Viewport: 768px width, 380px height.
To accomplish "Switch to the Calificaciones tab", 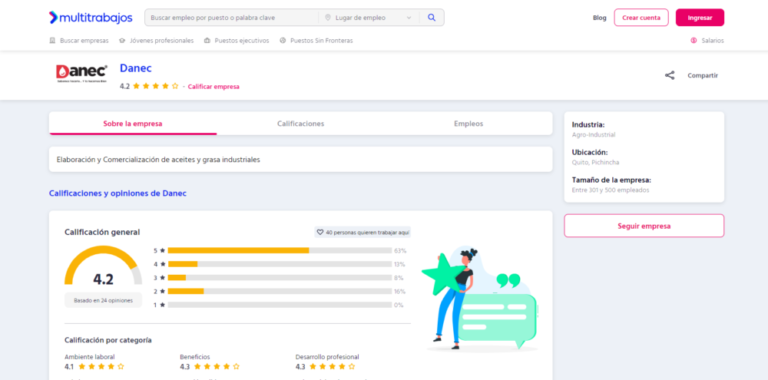I will (300, 123).
